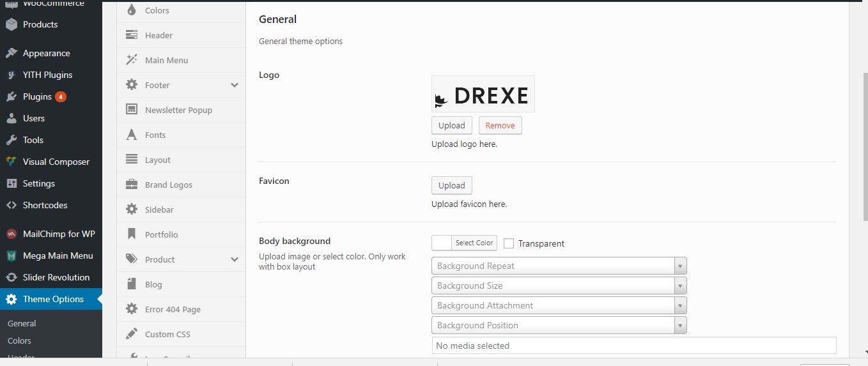Click the Select Color button

(x=474, y=243)
